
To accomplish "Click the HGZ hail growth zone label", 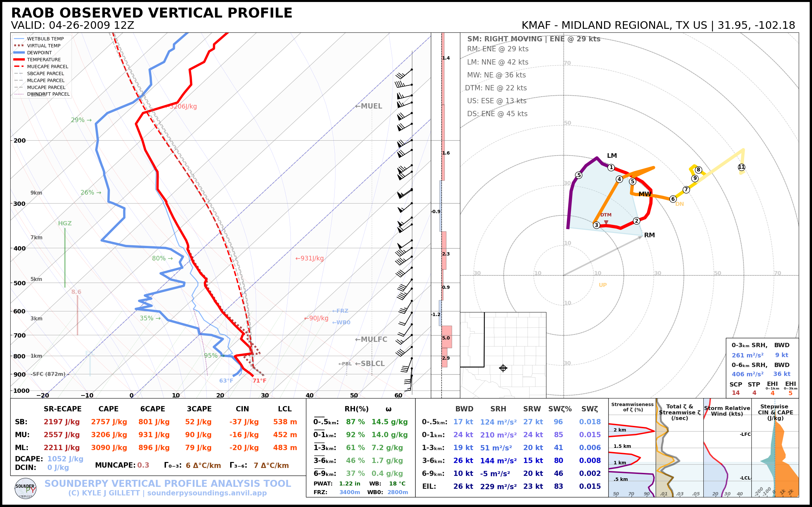I will (65, 223).
